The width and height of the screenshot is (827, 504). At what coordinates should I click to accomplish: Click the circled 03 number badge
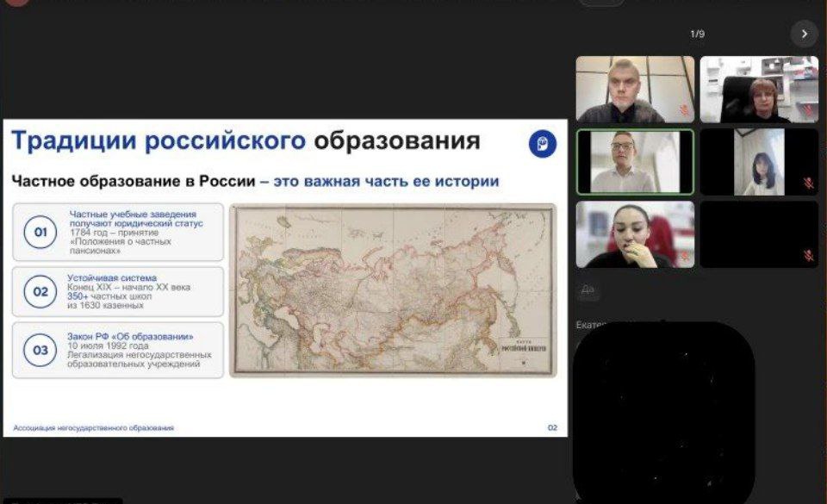coord(40,350)
